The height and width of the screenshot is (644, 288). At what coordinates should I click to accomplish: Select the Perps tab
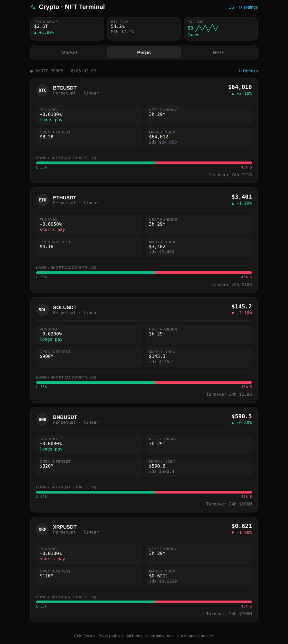[144, 53]
